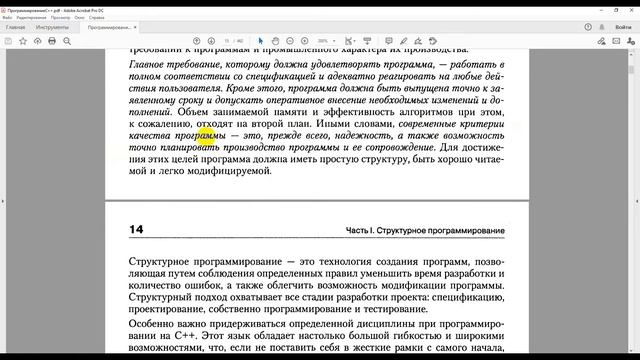Click the vertical scrollbar thumb
The width and height of the screenshot is (640, 360).
point(631,70)
